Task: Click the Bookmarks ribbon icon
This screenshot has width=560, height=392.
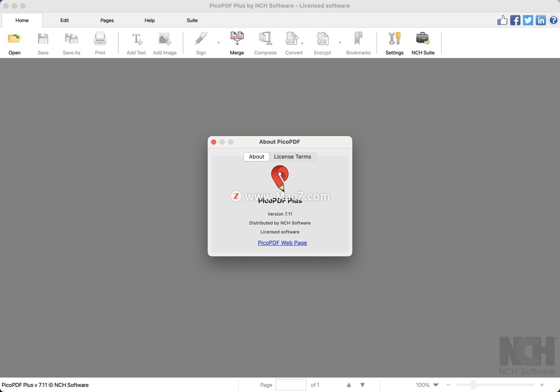Action: [358, 39]
